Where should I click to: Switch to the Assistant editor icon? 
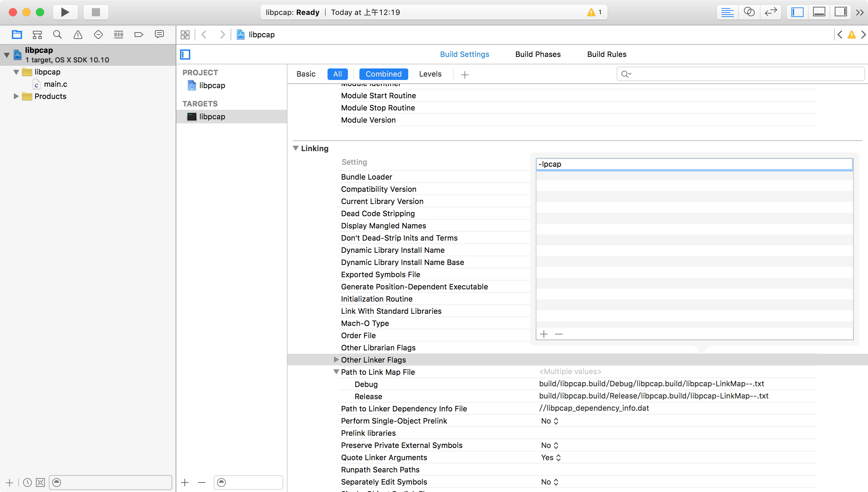(749, 13)
